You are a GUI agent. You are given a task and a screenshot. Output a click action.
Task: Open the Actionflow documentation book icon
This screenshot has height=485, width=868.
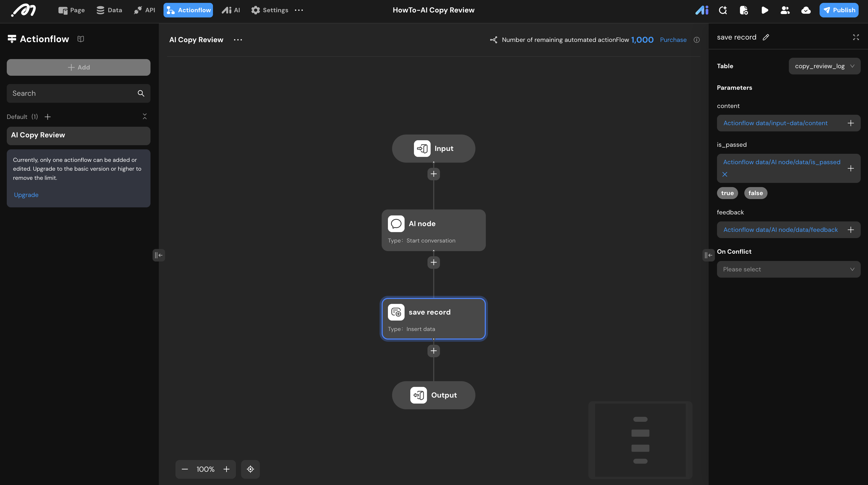pyautogui.click(x=80, y=39)
